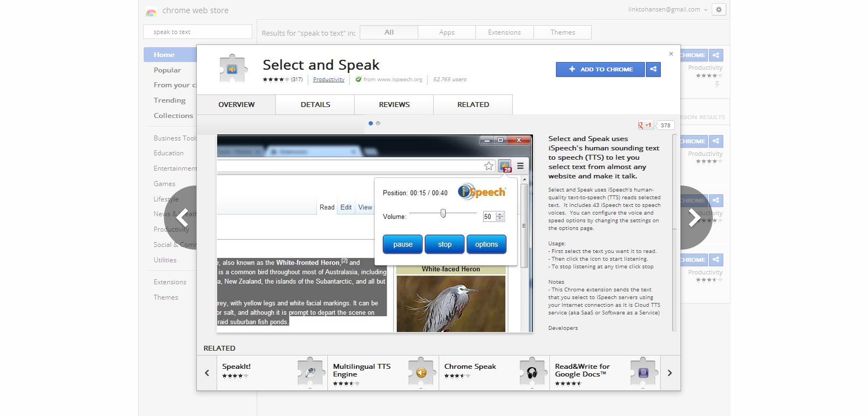Screen dimensions: 868x416
Task: Select the first screenshot pagination dot
Action: pyautogui.click(x=371, y=123)
